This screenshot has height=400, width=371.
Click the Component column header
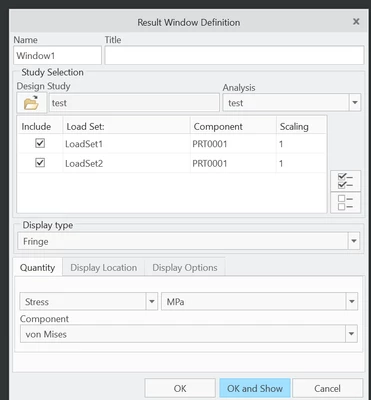(233, 126)
